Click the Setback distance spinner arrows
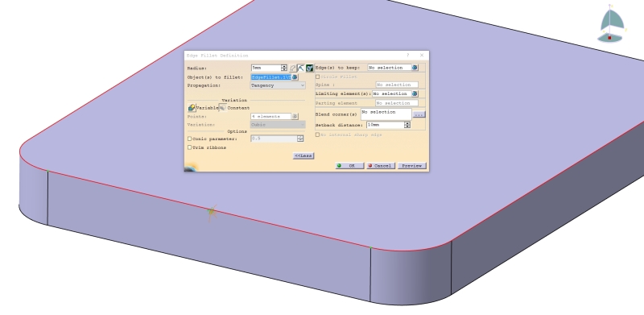The width and height of the screenshot is (644, 315). tap(407, 125)
